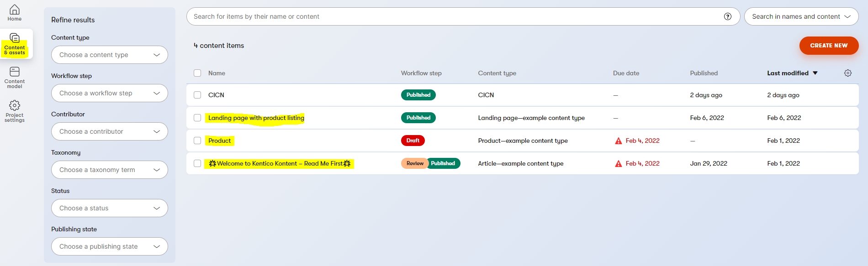Toggle the select-all checkbox in header
Image resolution: width=868 pixels, height=266 pixels.
(x=197, y=73)
